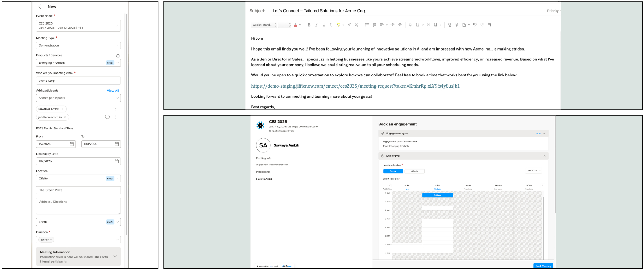Clear the Zoom selection
This screenshot has height=270, width=644.
coord(110,222)
